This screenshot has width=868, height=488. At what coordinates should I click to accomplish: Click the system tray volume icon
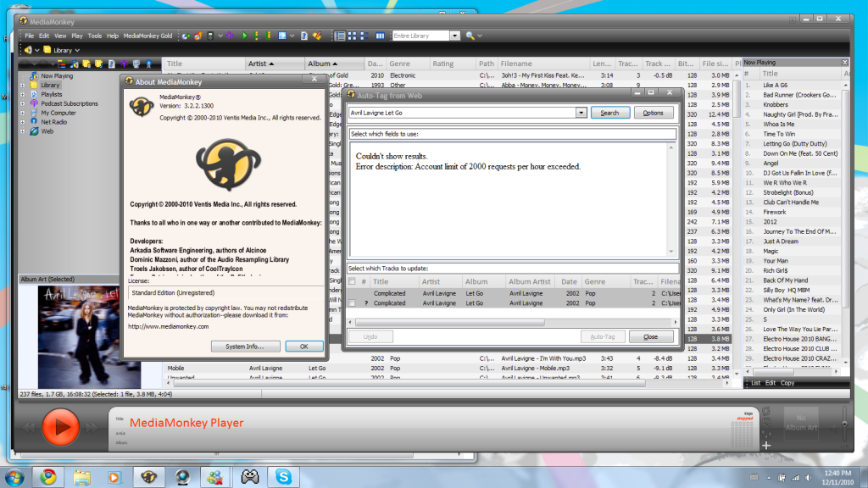[x=808, y=478]
